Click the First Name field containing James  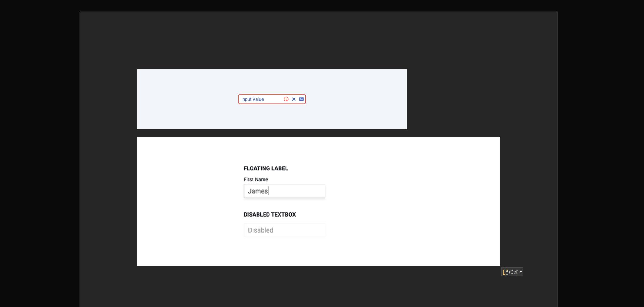point(284,191)
